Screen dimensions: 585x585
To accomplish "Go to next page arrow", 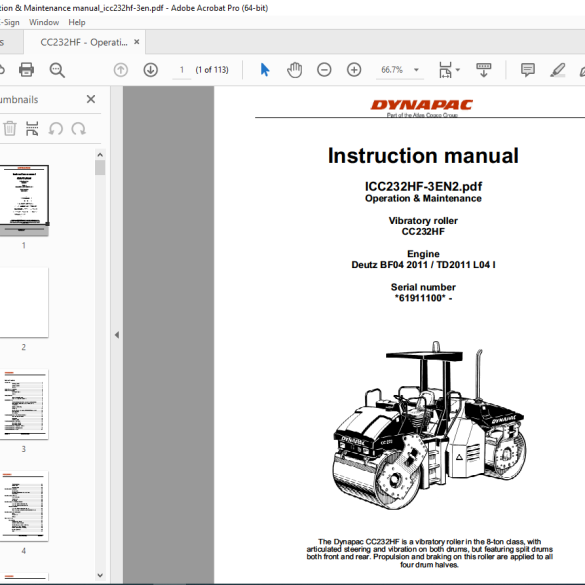I will click(150, 70).
